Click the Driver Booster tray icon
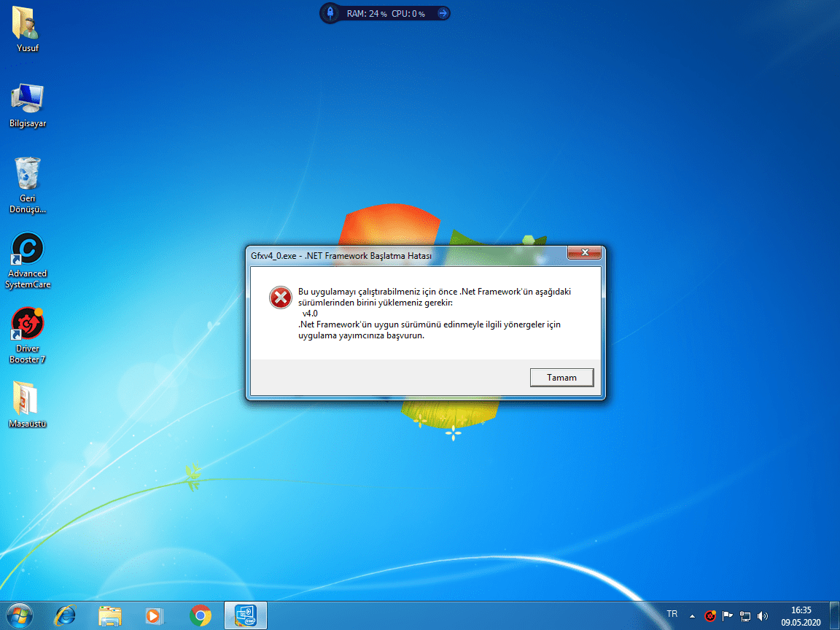 [710, 616]
